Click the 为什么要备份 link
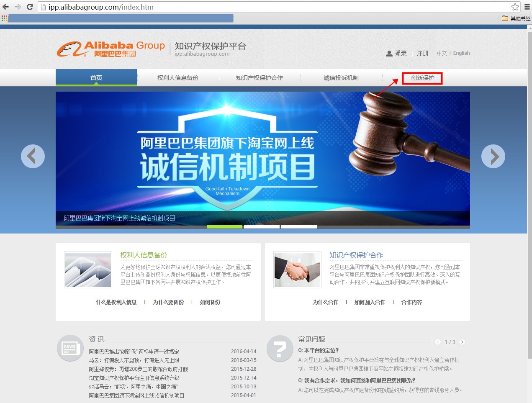The height and width of the screenshot is (403, 532). [x=168, y=302]
